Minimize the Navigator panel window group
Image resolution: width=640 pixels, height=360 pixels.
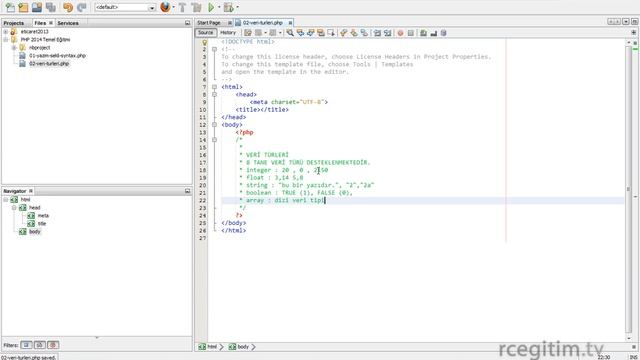[187, 191]
